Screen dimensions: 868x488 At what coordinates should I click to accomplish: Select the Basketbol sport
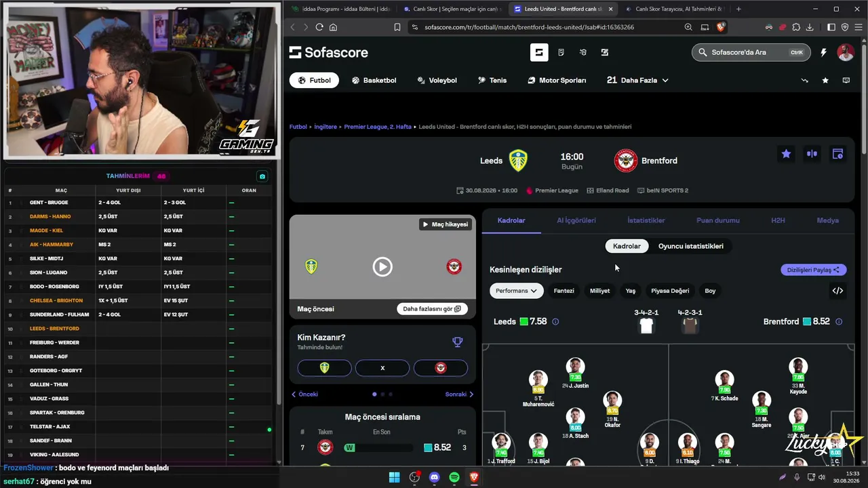click(x=374, y=80)
